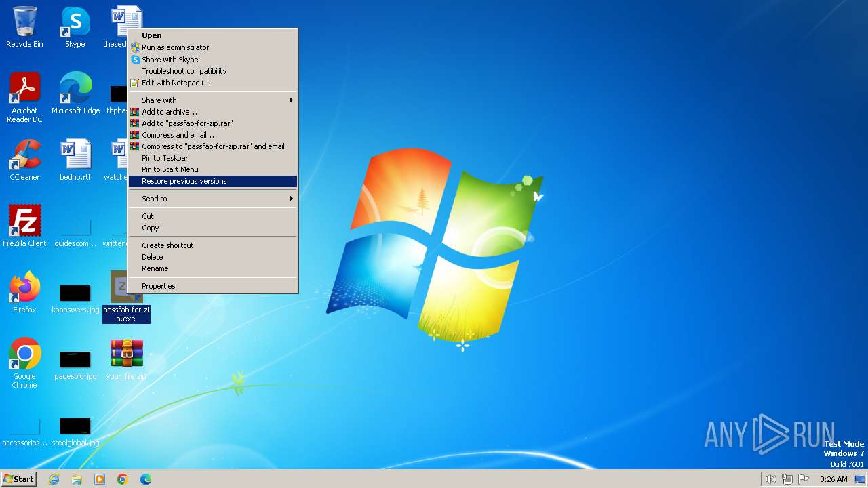Select the FileZilla Client desktop icon
The height and width of the screenshot is (488, 868).
coord(24,226)
